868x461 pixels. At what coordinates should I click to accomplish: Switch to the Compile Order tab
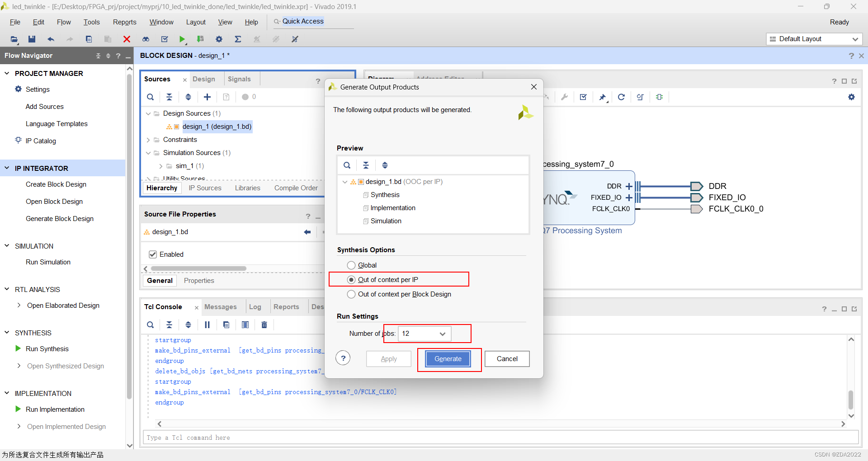(296, 188)
